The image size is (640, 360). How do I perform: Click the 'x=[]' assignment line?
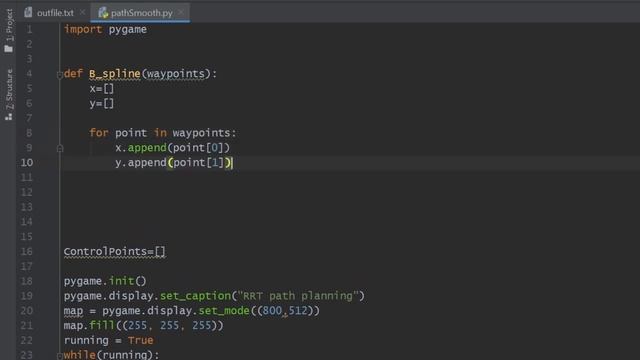pyautogui.click(x=102, y=89)
